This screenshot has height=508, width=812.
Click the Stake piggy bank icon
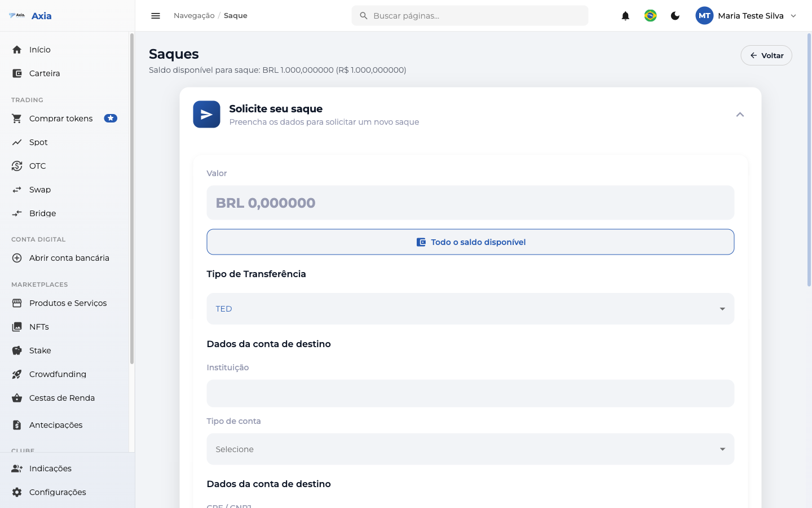[17, 351]
